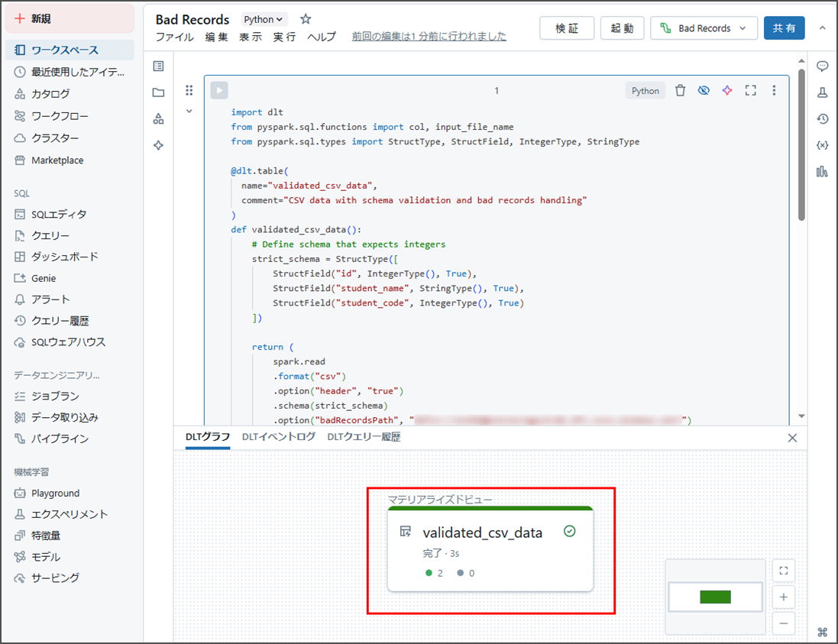Viewport: 838px width, 644px height.
Task: Open the AI assistant sparkle icon in cell
Action: [x=727, y=90]
